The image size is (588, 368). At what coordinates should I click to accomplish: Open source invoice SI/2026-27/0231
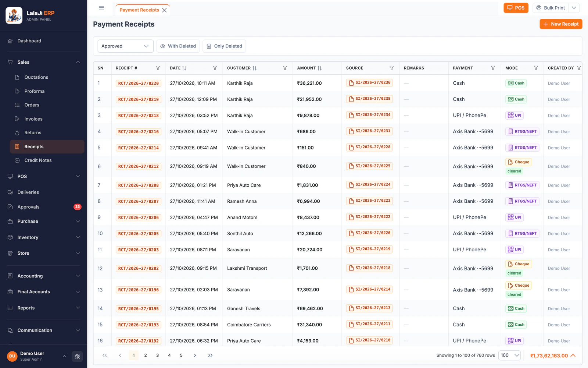click(369, 131)
